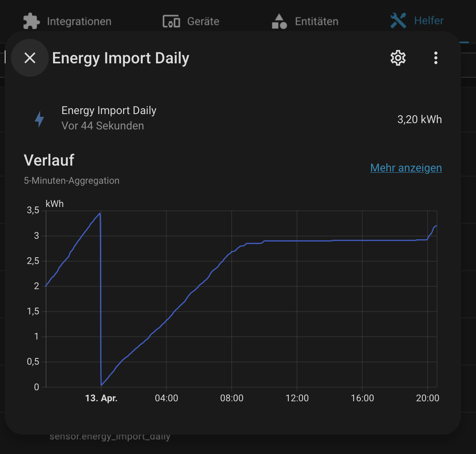Switch to the Integrationen tab
This screenshot has width=476, height=454.
(79, 21)
